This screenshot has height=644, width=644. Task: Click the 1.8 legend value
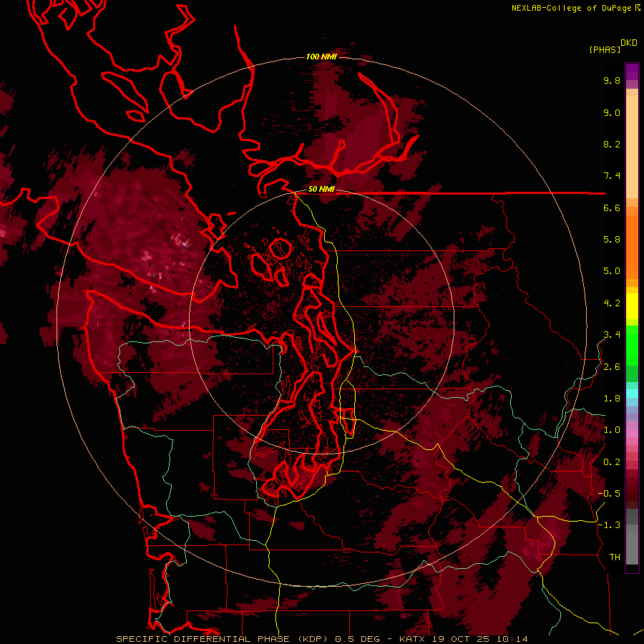pos(612,399)
